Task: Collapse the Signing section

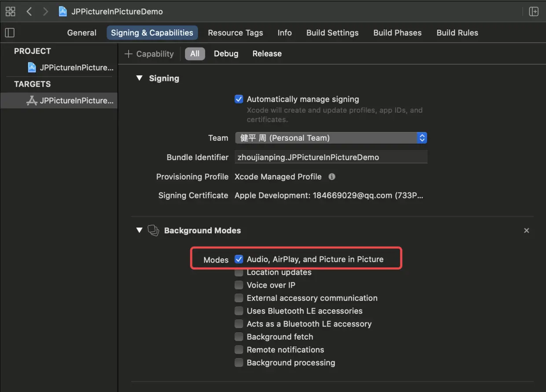Action: pyautogui.click(x=140, y=78)
